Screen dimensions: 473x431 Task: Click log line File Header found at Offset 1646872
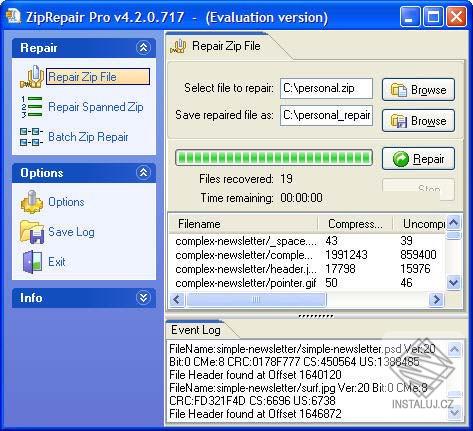point(255,414)
